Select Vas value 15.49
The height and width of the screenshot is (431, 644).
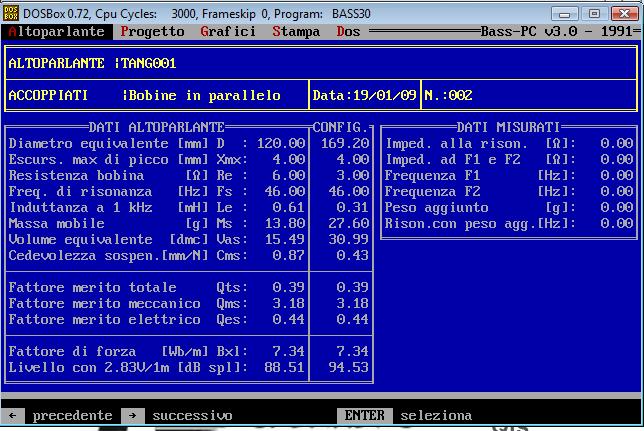point(285,240)
